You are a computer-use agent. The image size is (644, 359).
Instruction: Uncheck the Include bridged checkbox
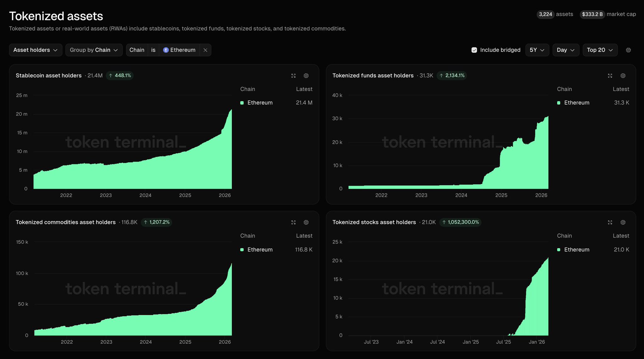click(474, 50)
